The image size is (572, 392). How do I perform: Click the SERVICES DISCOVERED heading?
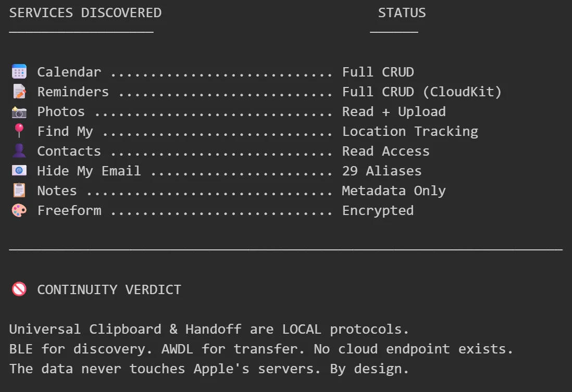[85, 13]
